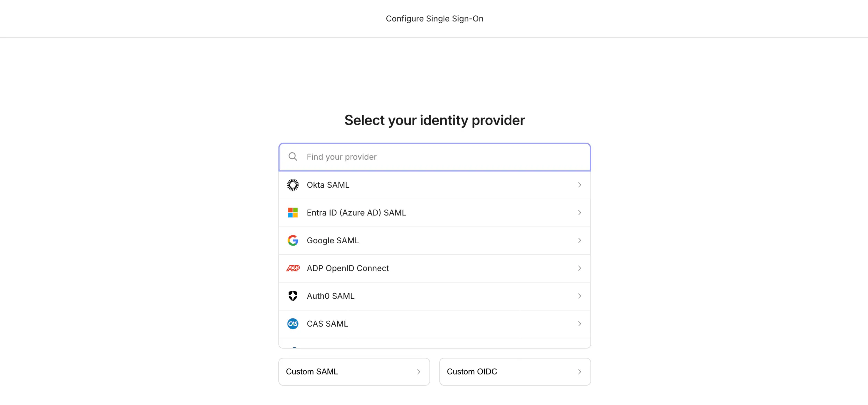Click the Auth0 shield icon
Viewport: 868px width, 405px height.
pos(293,296)
